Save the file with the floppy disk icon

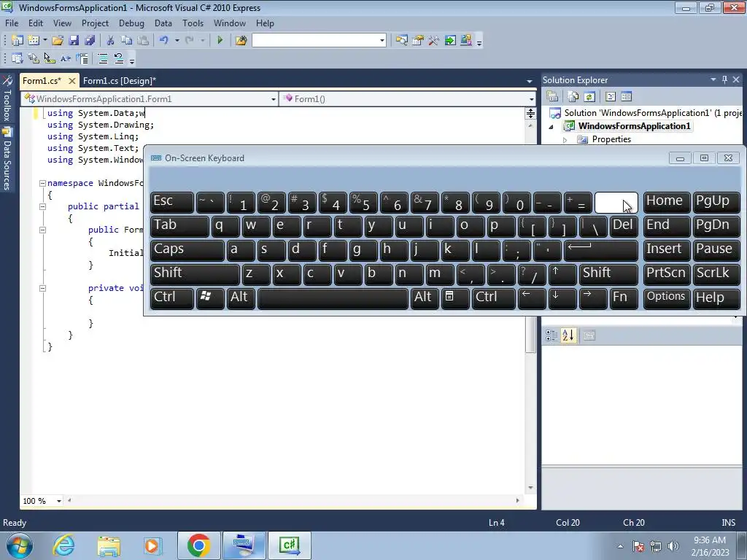click(x=74, y=41)
